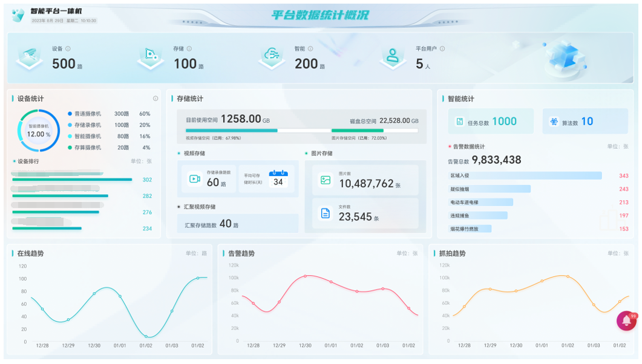
Task: Click the cloud intelligence icon beside 200路
Action: click(x=272, y=57)
